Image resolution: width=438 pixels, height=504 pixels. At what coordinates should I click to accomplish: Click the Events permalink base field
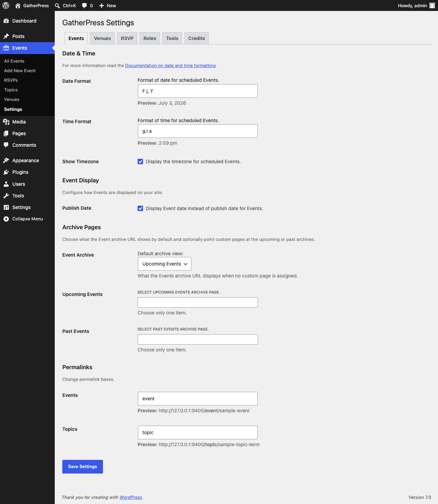coord(198,399)
